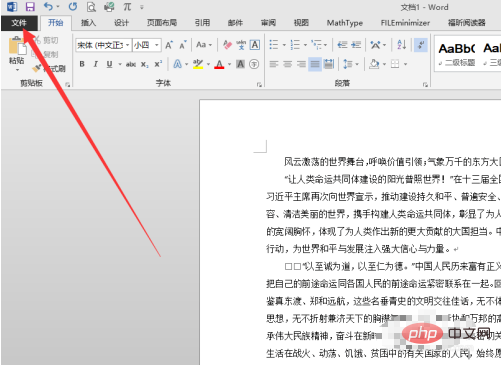501x366 pixels.
Task: Toggle character shading
Action: click(x=240, y=64)
